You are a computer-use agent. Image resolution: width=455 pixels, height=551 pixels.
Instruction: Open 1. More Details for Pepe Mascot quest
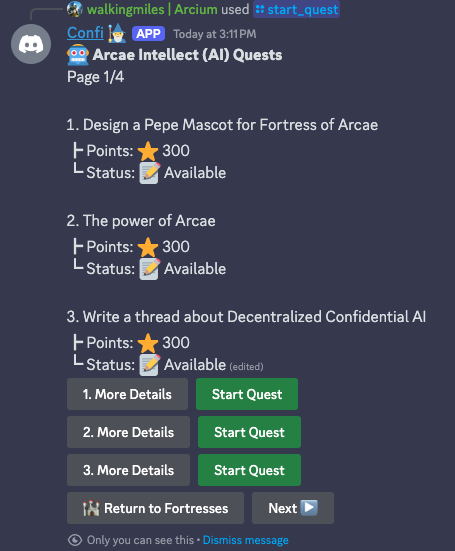(x=127, y=394)
